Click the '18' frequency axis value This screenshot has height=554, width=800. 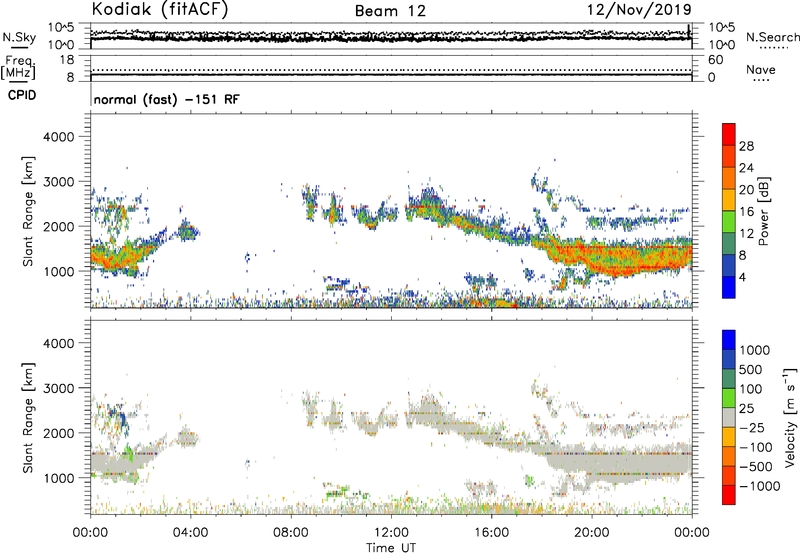[x=67, y=60]
